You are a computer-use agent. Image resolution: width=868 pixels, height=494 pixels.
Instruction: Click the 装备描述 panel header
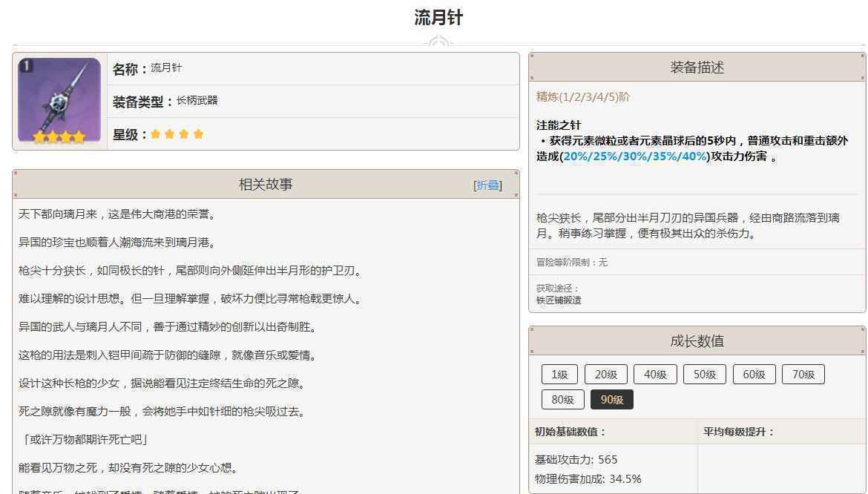(697, 67)
